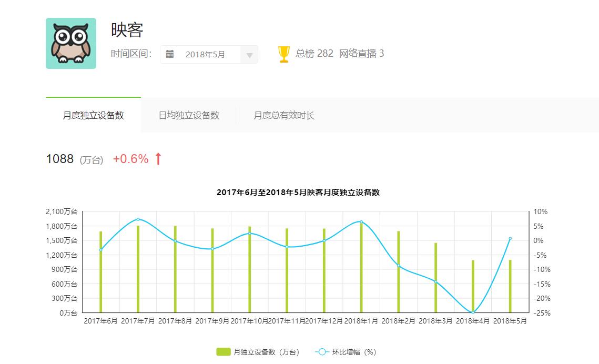The height and width of the screenshot is (364, 599).
Task: Select the lowest data point at 2018年4月
Action: pyautogui.click(x=472, y=312)
